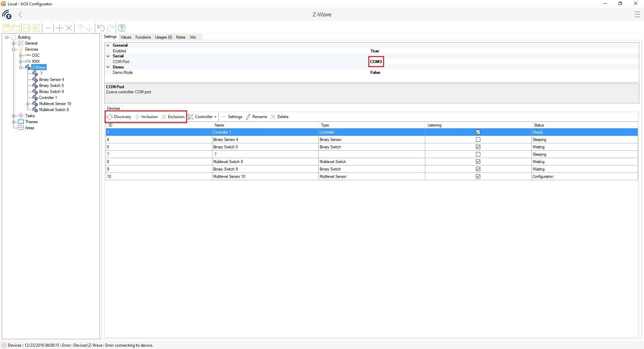Image resolution: width=644 pixels, height=349 pixels.
Task: Select KNX in the building tree
Action: (36, 61)
